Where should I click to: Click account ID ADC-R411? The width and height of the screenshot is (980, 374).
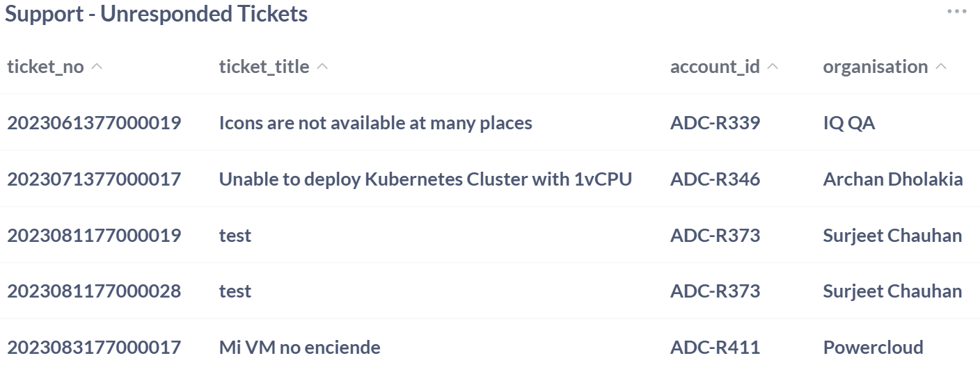pos(715,347)
